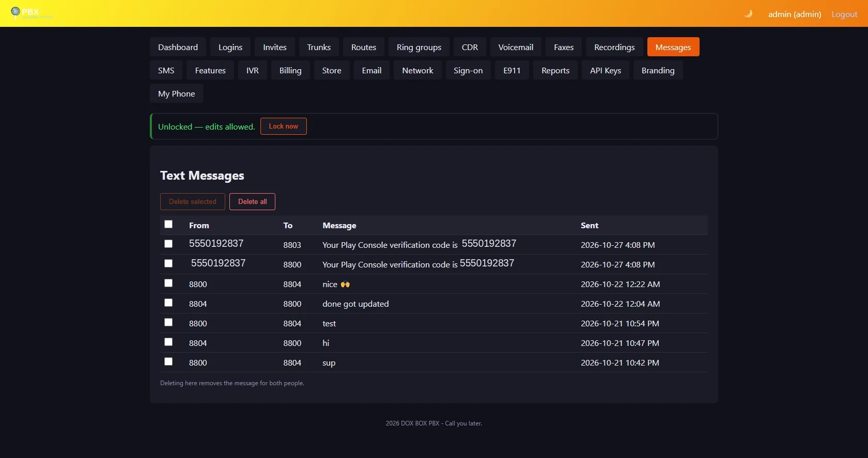Click the Delete selected button
The height and width of the screenshot is (458, 868).
193,201
